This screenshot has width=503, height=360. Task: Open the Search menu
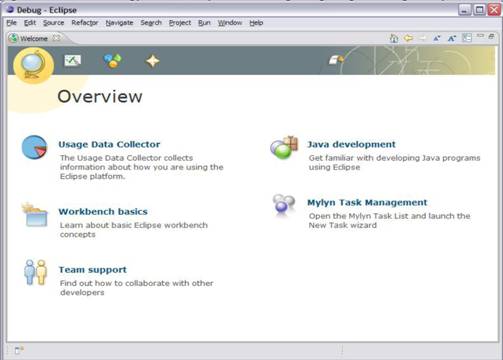[151, 23]
